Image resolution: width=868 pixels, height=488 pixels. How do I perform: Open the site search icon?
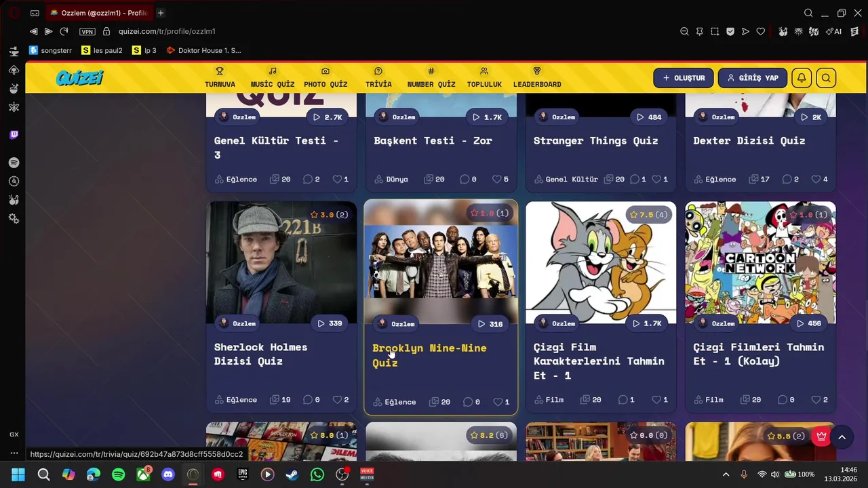point(826,78)
